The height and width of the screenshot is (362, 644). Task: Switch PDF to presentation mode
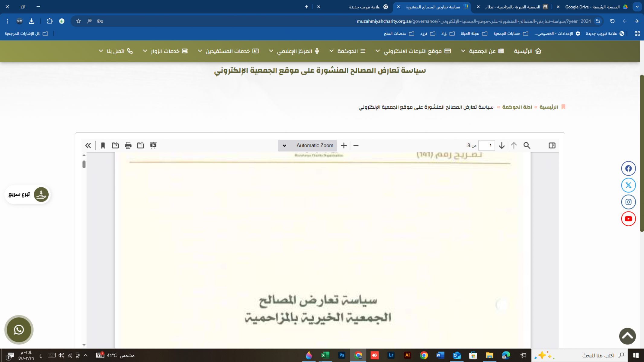(x=153, y=145)
